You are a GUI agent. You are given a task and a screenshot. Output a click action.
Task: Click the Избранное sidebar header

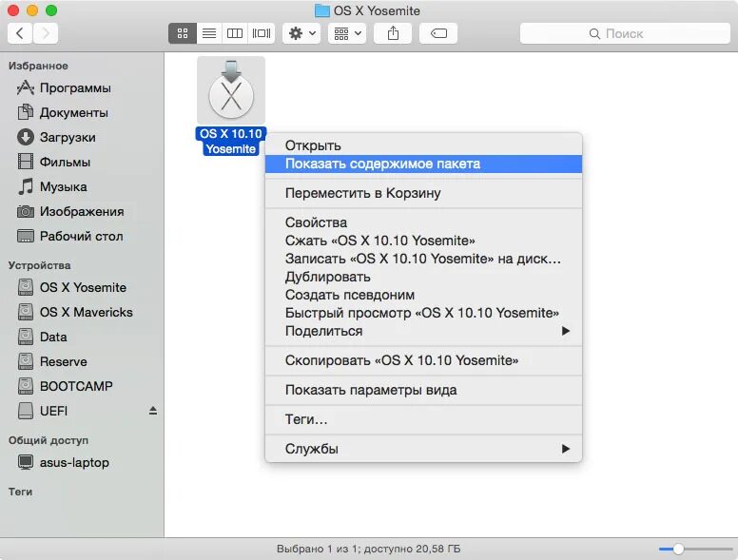tap(38, 66)
